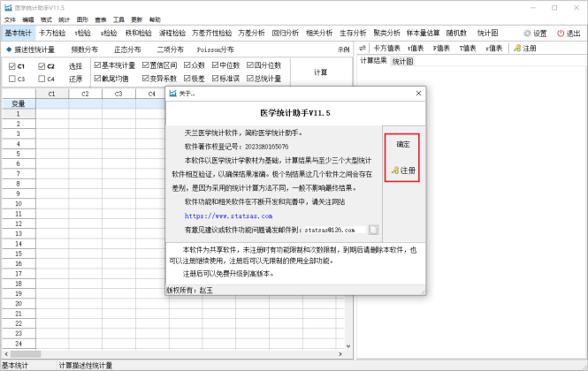Select the 频数分布 sub-tab

click(x=84, y=49)
